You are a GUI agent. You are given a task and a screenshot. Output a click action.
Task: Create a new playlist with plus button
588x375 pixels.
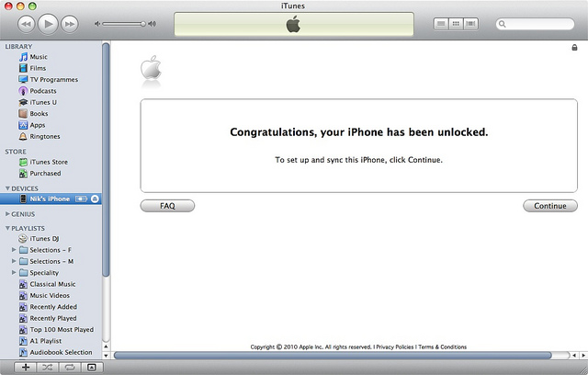click(x=26, y=367)
